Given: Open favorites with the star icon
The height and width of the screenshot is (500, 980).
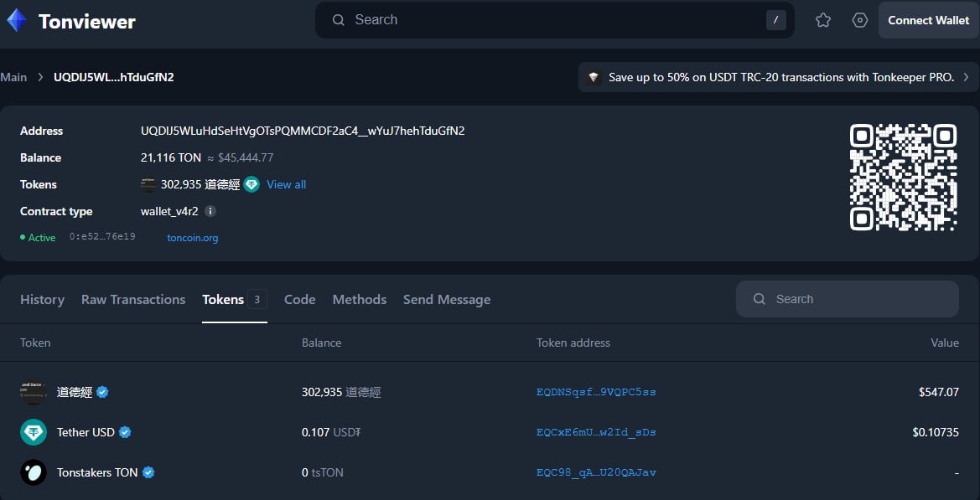Looking at the screenshot, I should coord(823,20).
